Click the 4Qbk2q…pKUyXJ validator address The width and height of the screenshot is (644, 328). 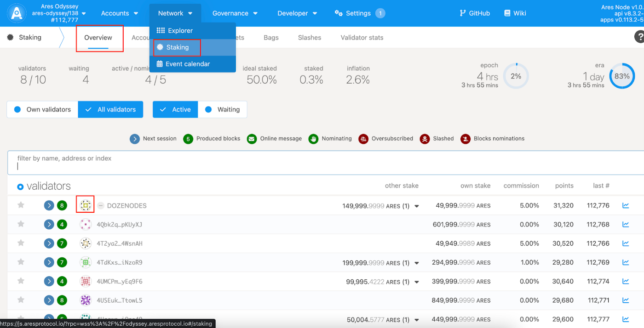coord(120,225)
